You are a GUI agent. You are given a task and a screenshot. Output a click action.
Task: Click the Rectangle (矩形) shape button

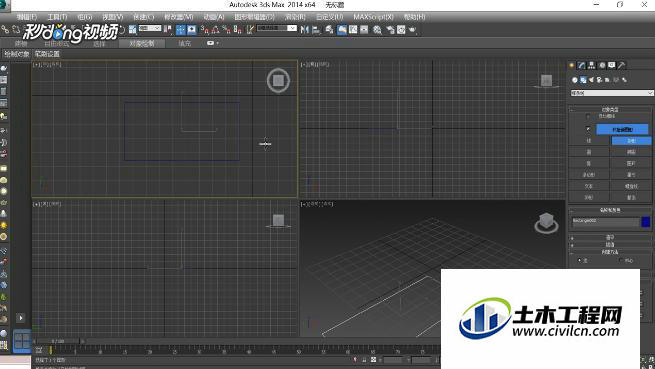point(632,140)
